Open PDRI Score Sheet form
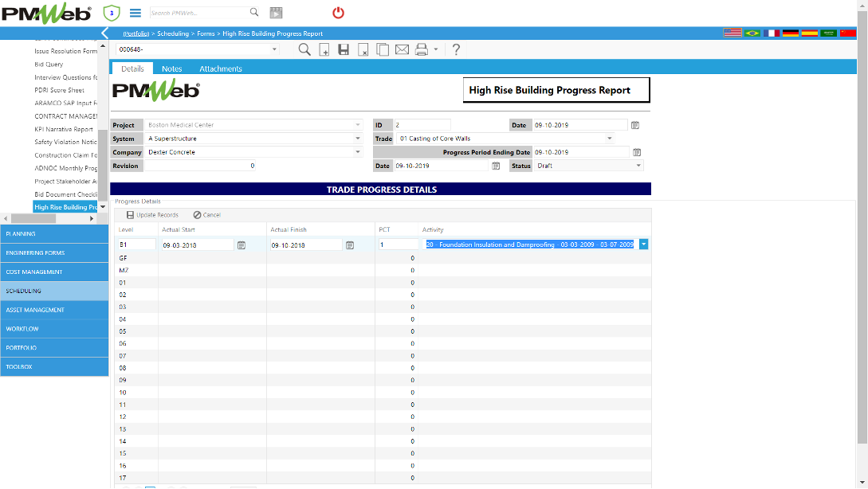The height and width of the screenshot is (489, 868). [x=59, y=90]
